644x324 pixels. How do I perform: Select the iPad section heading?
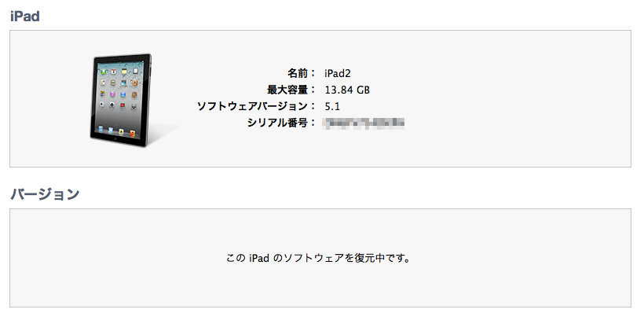click(25, 16)
